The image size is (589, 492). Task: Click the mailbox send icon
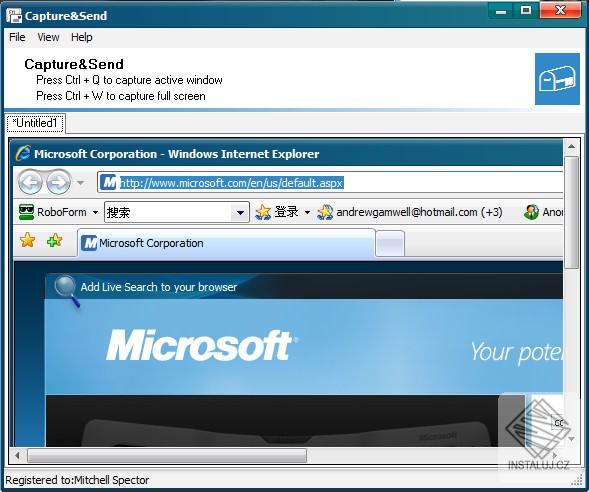(557, 79)
